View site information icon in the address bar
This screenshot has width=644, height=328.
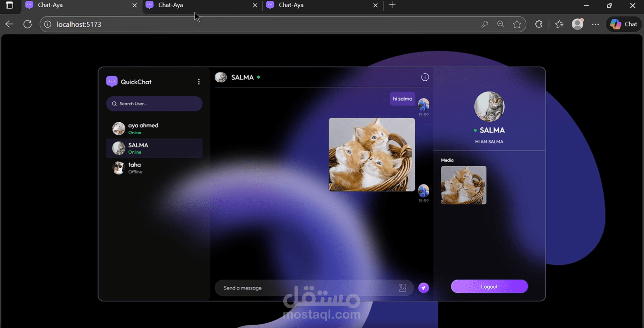click(48, 24)
